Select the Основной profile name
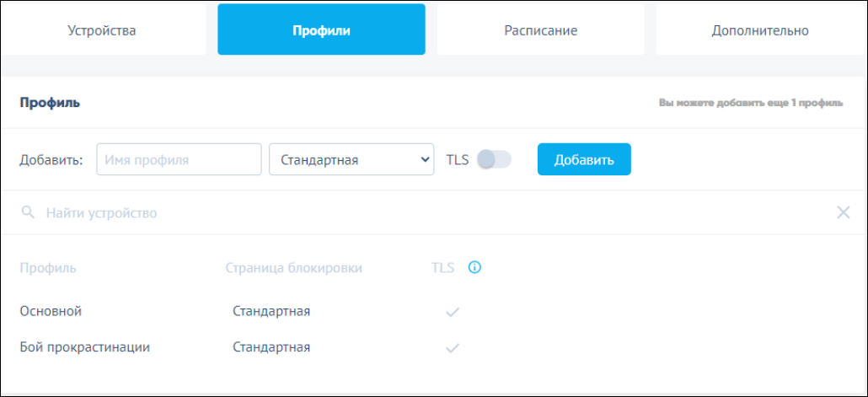The height and width of the screenshot is (397, 868). (x=51, y=311)
